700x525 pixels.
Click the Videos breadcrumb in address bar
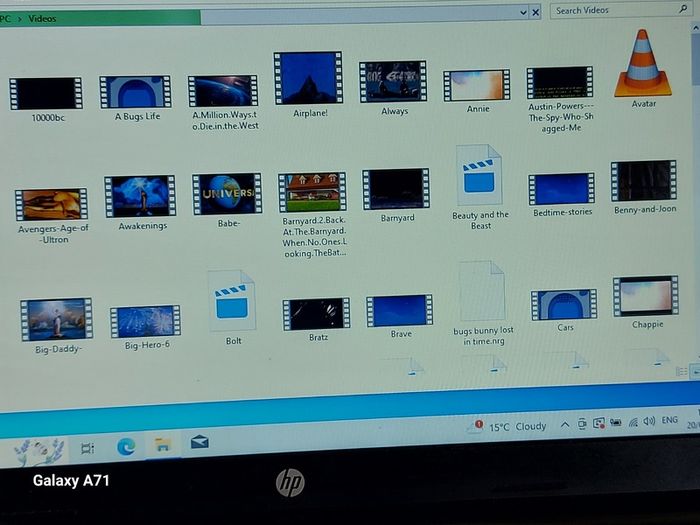pos(42,19)
